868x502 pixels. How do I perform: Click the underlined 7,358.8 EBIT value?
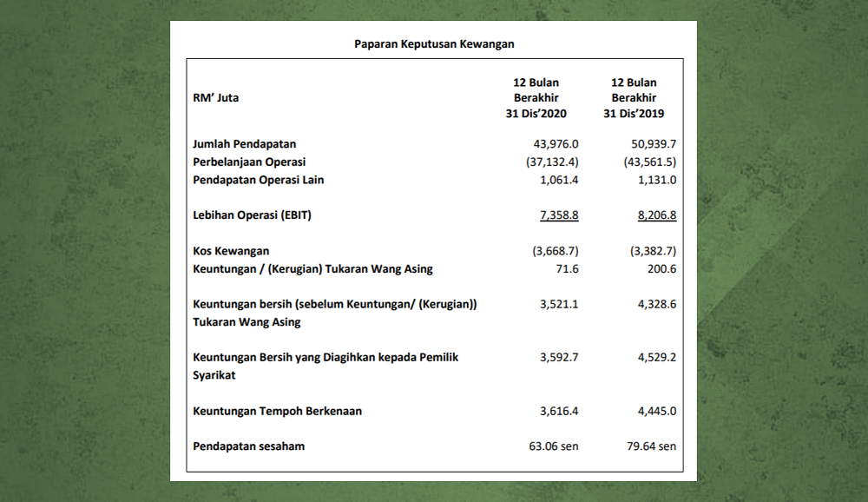pyautogui.click(x=559, y=215)
